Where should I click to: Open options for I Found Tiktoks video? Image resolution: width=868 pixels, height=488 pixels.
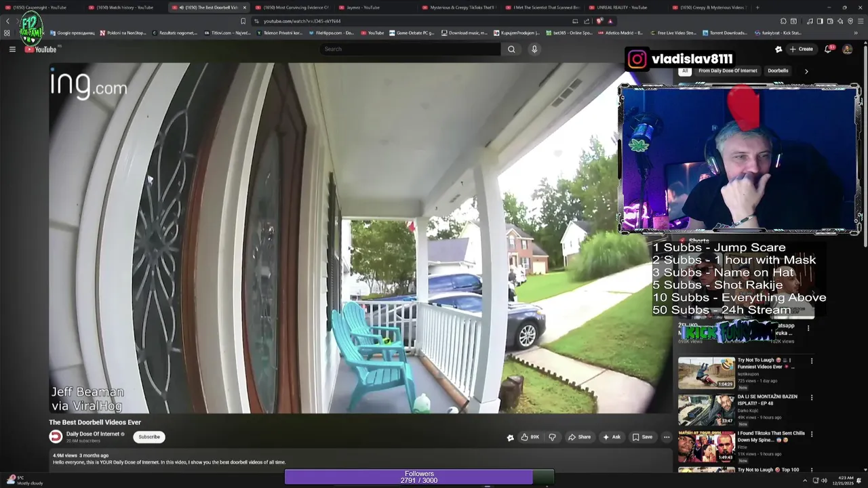tap(812, 434)
